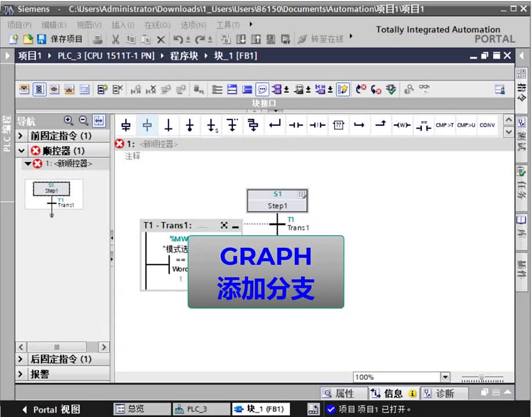The width and height of the screenshot is (532, 417).
Task: Open a simultaneous branch in the sequence
Action: click(x=253, y=126)
